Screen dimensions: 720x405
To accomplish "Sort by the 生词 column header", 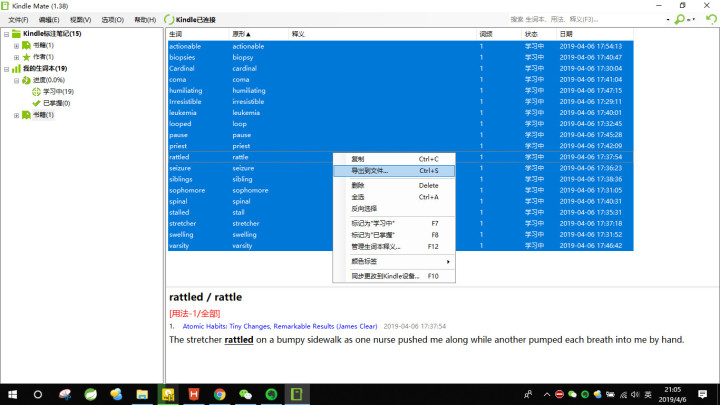I will pyautogui.click(x=198, y=34).
